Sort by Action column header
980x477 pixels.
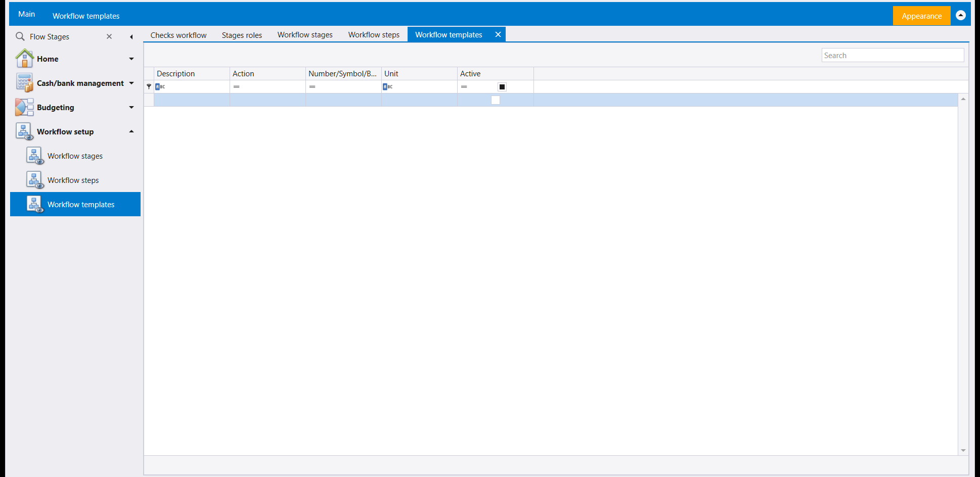pos(268,74)
